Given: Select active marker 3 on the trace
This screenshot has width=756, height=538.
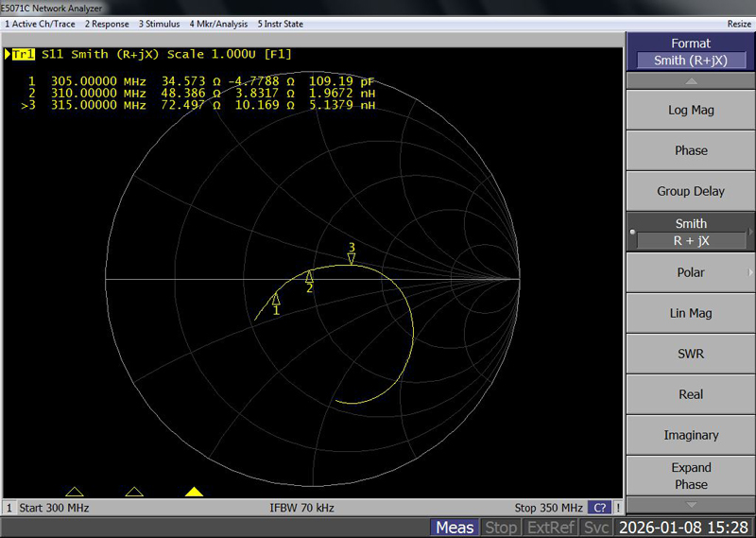Looking at the screenshot, I should (x=352, y=258).
